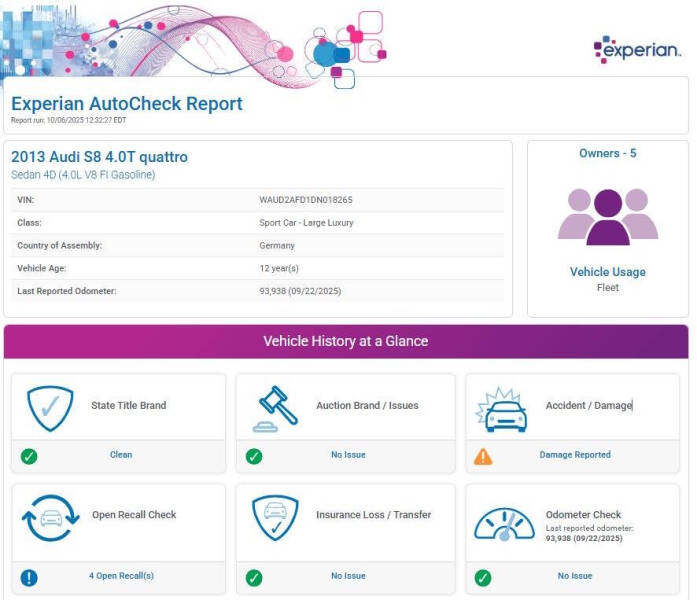This screenshot has width=697, height=600.
Task: Click the Experian logo
Action: coord(636,49)
